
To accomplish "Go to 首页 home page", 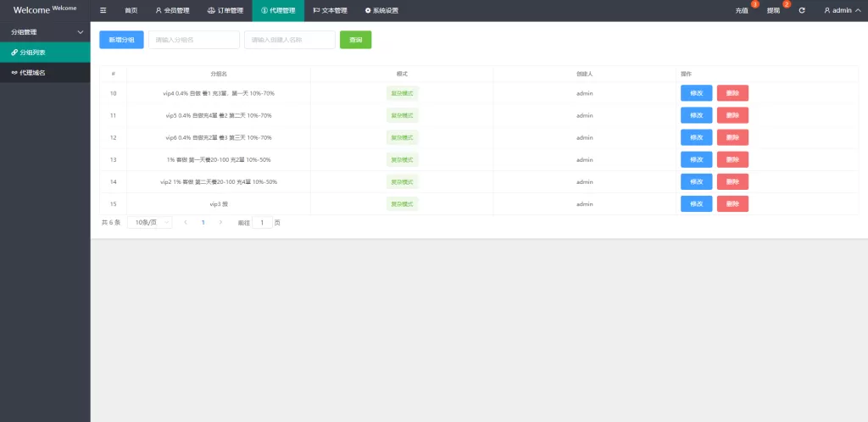I will tap(131, 11).
